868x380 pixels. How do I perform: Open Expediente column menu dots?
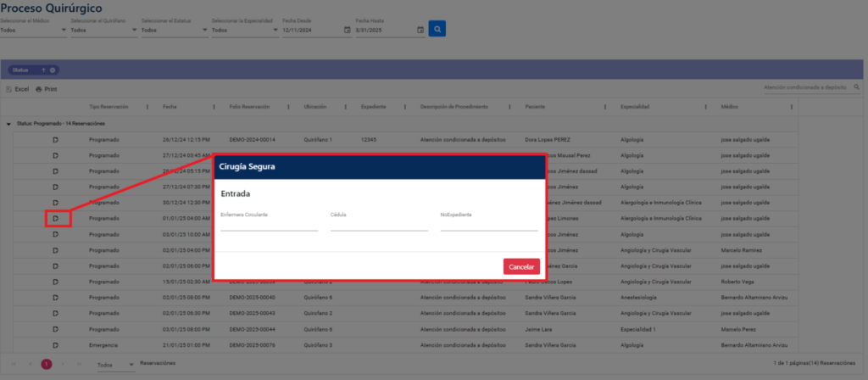[x=404, y=107]
